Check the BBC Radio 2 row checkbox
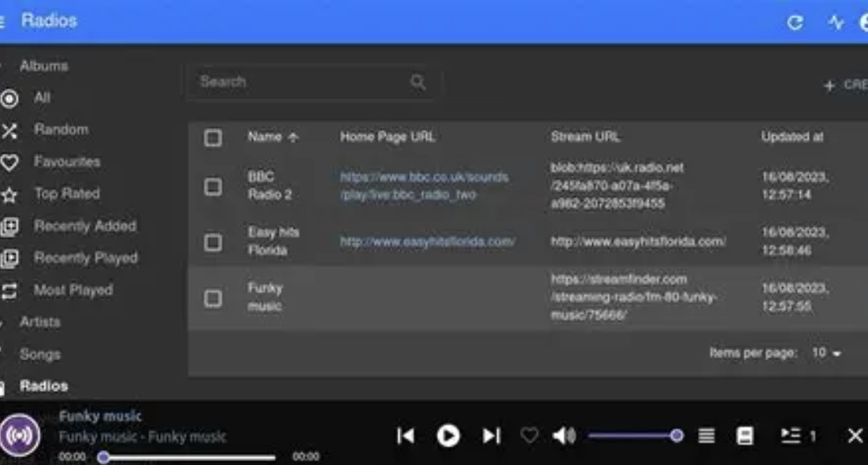 tap(212, 186)
